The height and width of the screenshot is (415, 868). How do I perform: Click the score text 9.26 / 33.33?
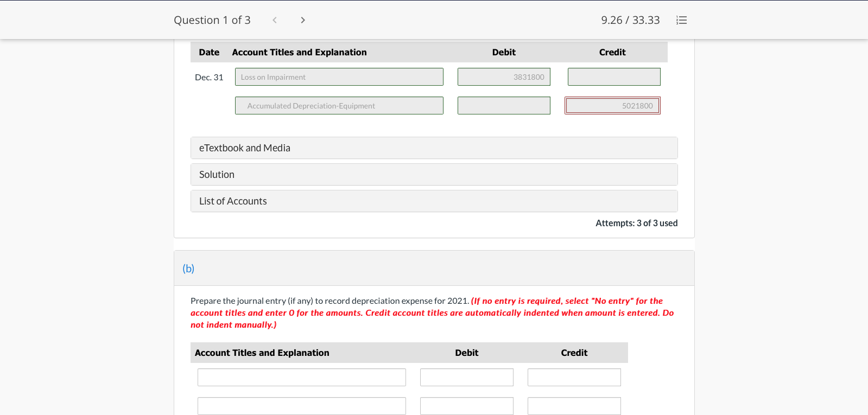(630, 20)
